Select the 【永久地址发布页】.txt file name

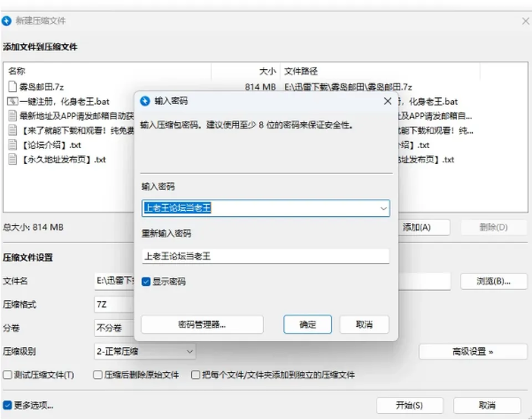click(63, 159)
